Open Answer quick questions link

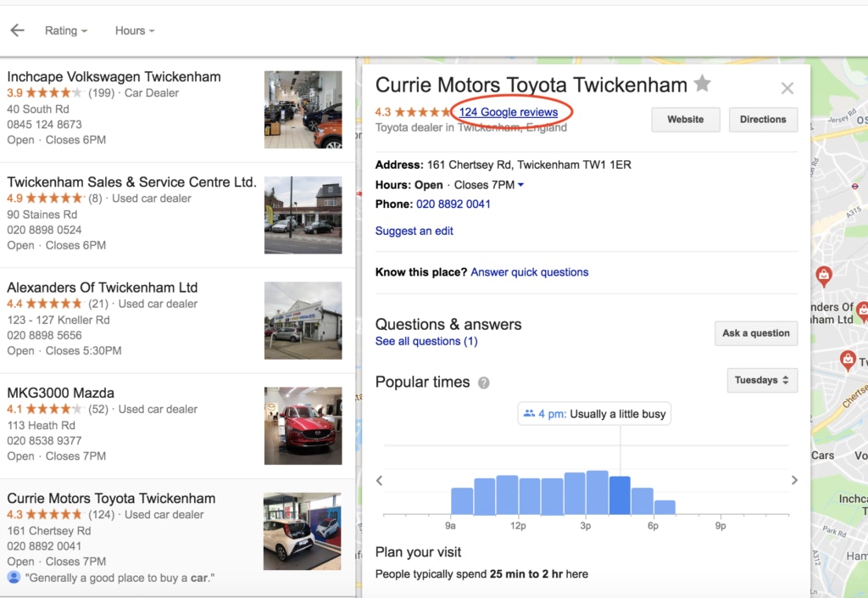529,272
